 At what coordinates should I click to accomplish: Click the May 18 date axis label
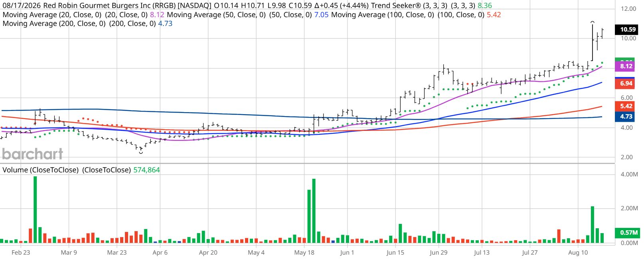[304, 253]
